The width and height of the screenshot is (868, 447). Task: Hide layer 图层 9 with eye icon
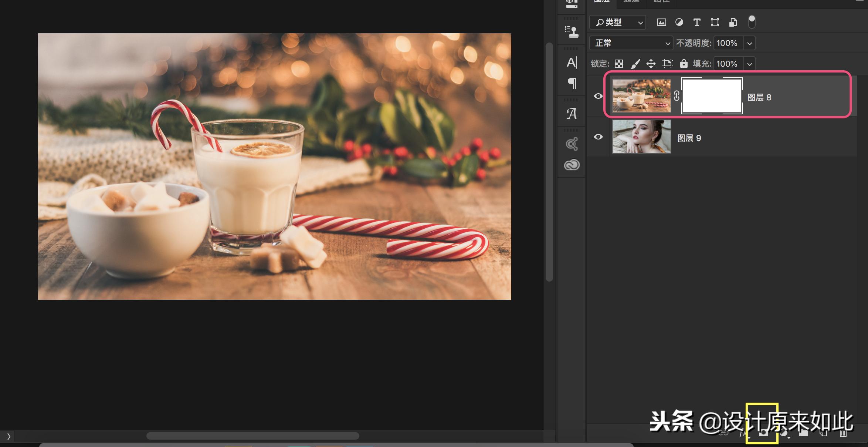(x=598, y=137)
